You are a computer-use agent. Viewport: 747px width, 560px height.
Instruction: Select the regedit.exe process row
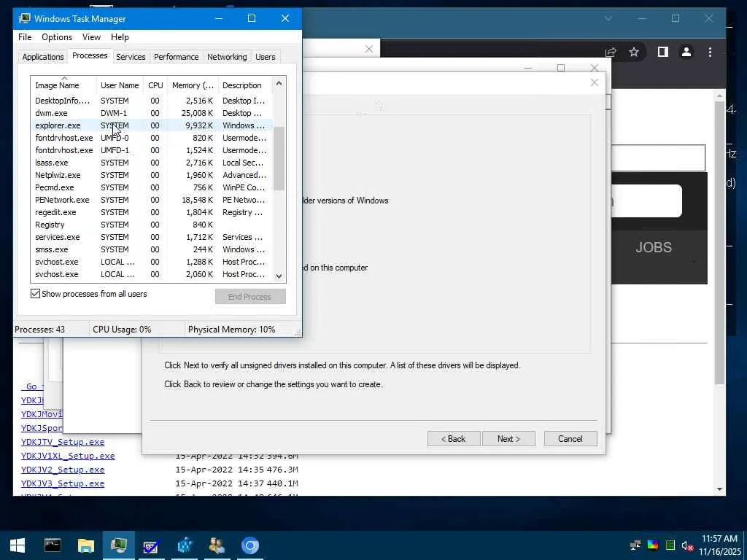[x=152, y=212]
